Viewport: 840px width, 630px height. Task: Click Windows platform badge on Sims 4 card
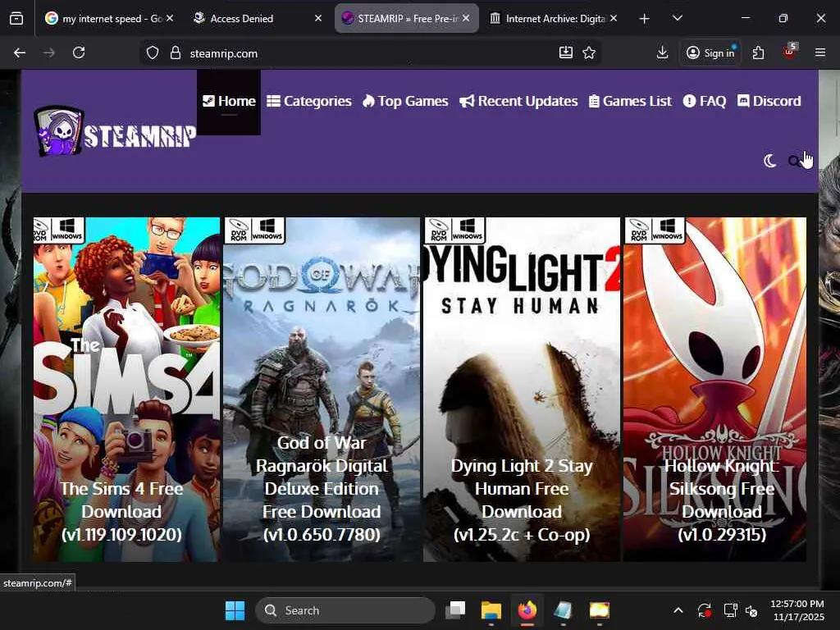coord(67,230)
